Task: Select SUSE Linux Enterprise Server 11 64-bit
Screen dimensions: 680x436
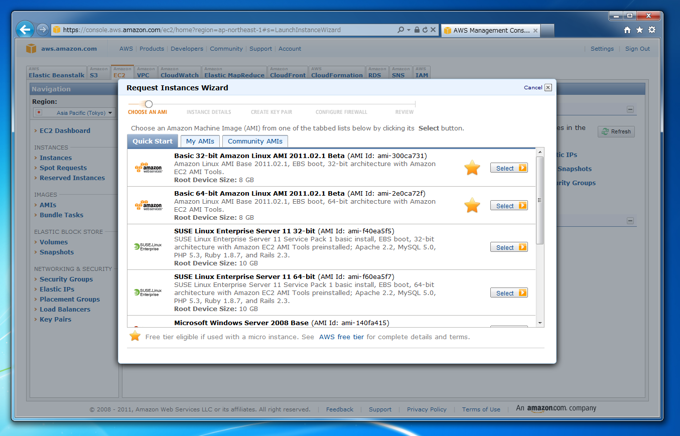Action: pyautogui.click(x=509, y=293)
